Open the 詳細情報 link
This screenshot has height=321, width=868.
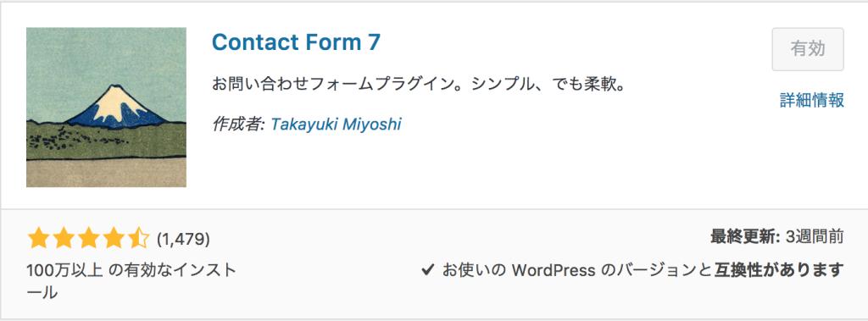point(811,100)
